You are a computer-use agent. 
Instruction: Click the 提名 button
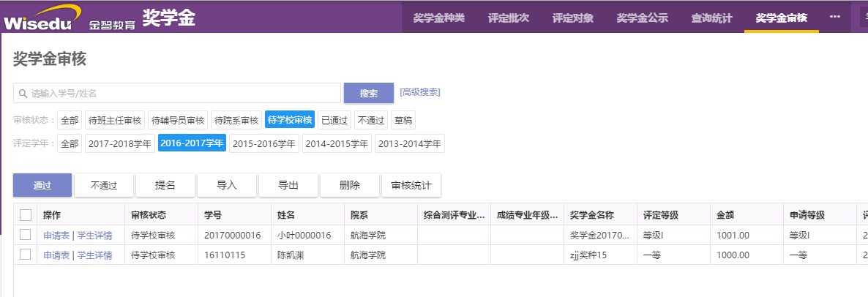165,185
